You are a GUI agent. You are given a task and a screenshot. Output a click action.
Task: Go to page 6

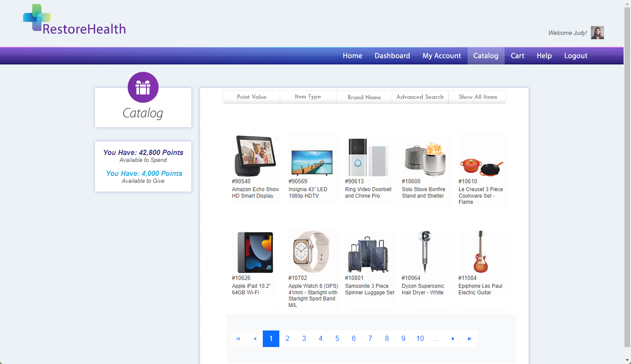[x=354, y=339]
